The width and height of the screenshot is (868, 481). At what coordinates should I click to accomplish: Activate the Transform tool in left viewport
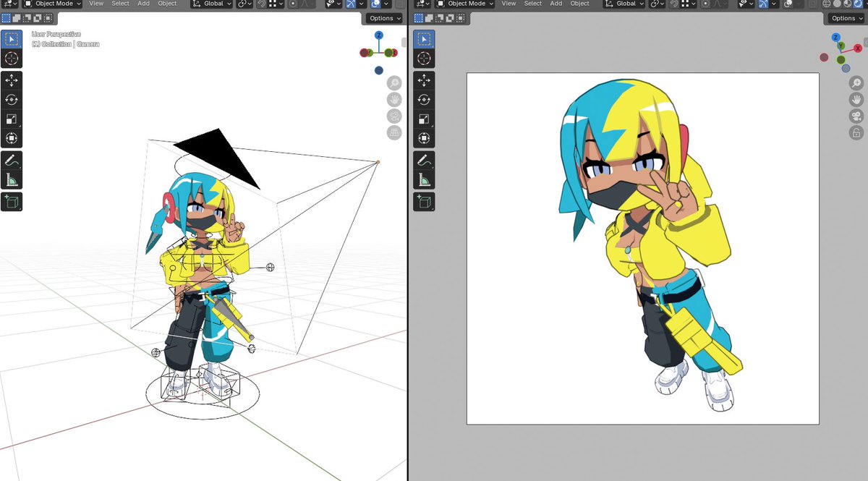pos(12,138)
